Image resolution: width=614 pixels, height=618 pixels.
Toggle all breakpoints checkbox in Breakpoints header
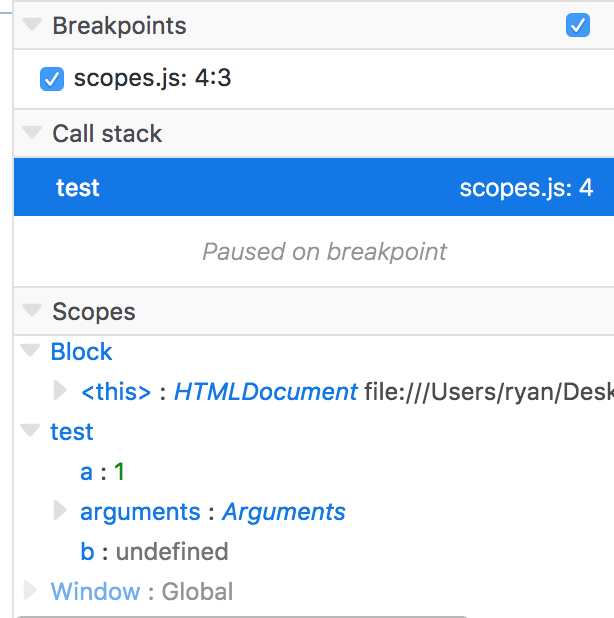[x=578, y=26]
